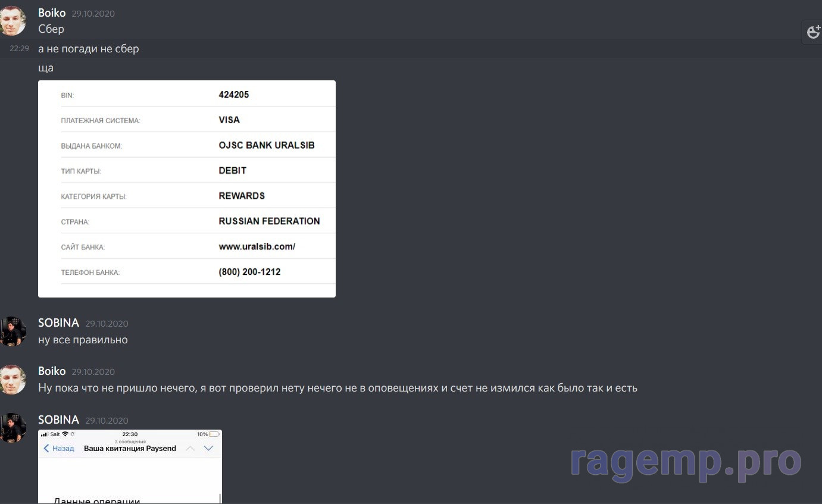Click the date next to SOBINA's 'ну все правильно'

(107, 324)
